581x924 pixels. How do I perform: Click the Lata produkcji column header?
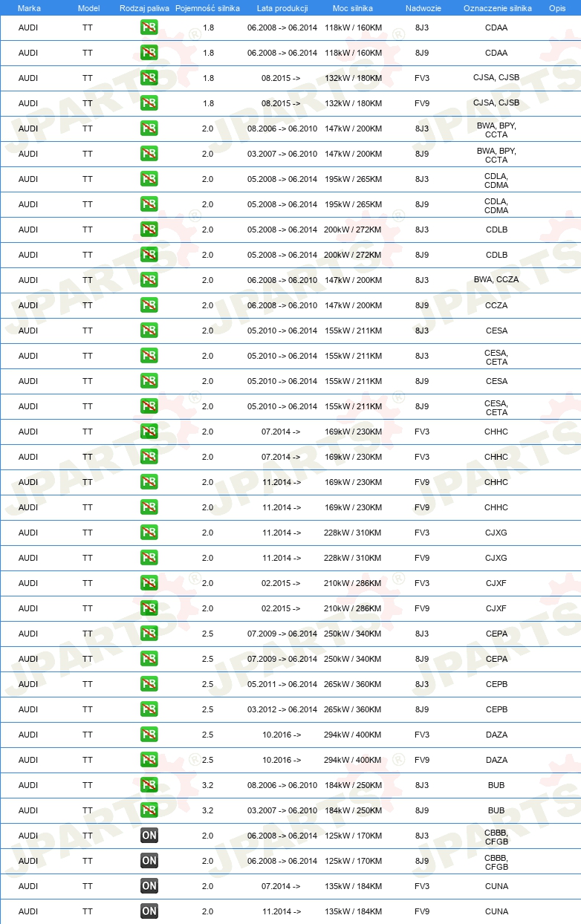[282, 8]
